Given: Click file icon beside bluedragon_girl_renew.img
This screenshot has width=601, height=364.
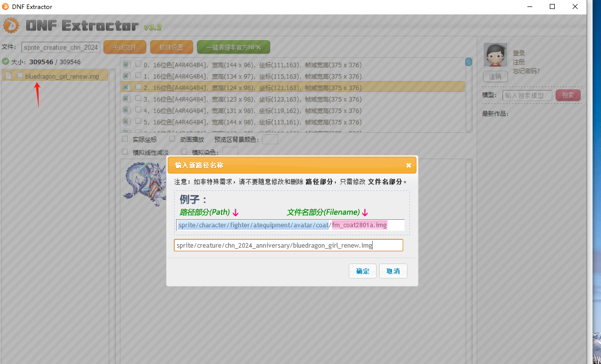Looking at the screenshot, I should pyautogui.click(x=8, y=76).
